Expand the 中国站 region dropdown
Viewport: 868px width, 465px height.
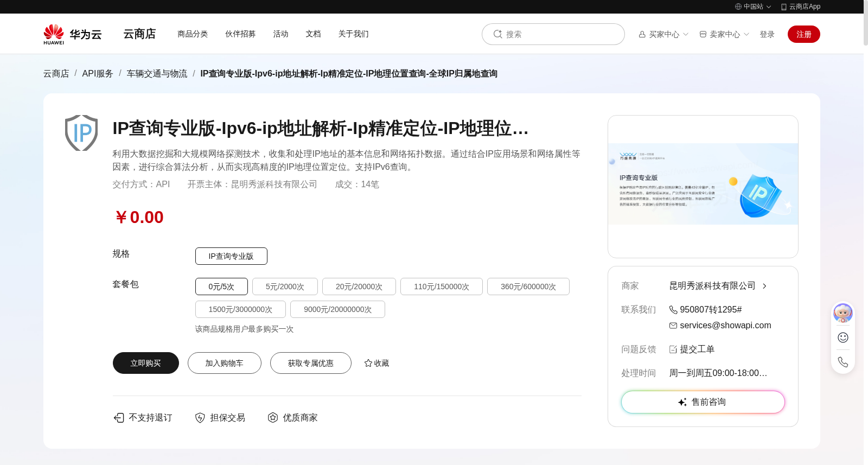coord(769,7)
